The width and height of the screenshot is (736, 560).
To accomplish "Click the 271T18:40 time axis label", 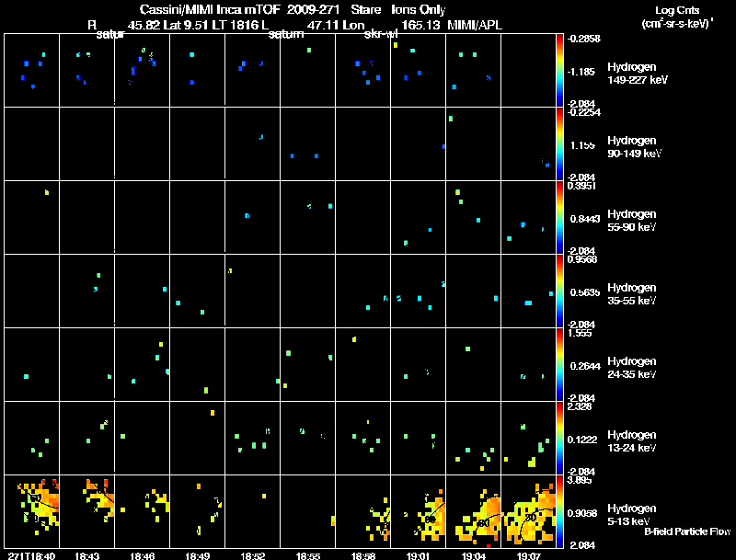I will coord(31,556).
